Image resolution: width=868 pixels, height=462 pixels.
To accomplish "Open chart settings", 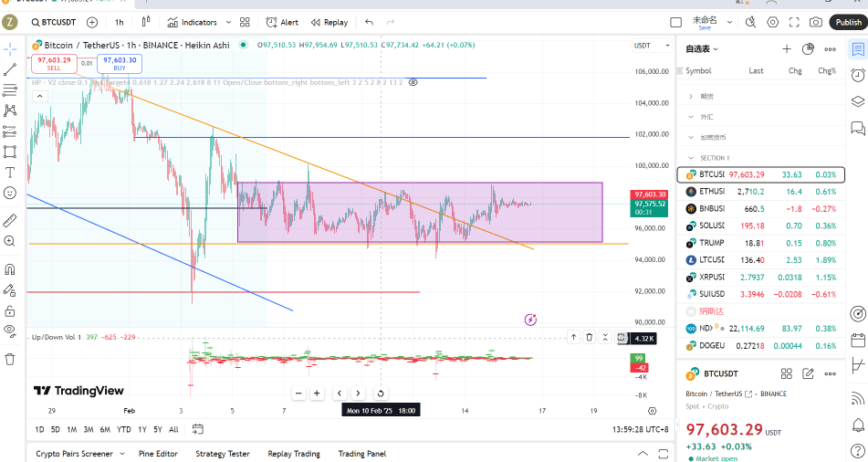I will coord(772,22).
